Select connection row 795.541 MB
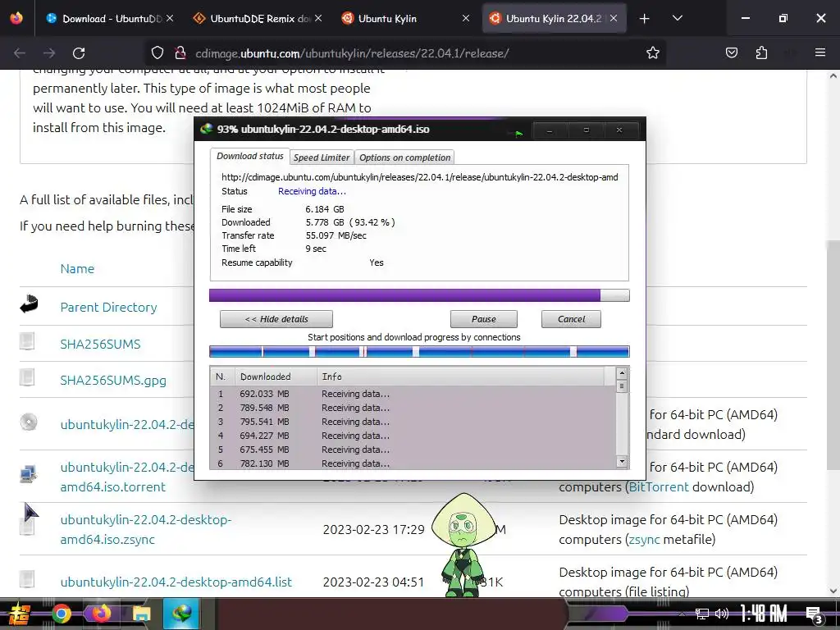This screenshot has width=840, height=630. (x=413, y=422)
